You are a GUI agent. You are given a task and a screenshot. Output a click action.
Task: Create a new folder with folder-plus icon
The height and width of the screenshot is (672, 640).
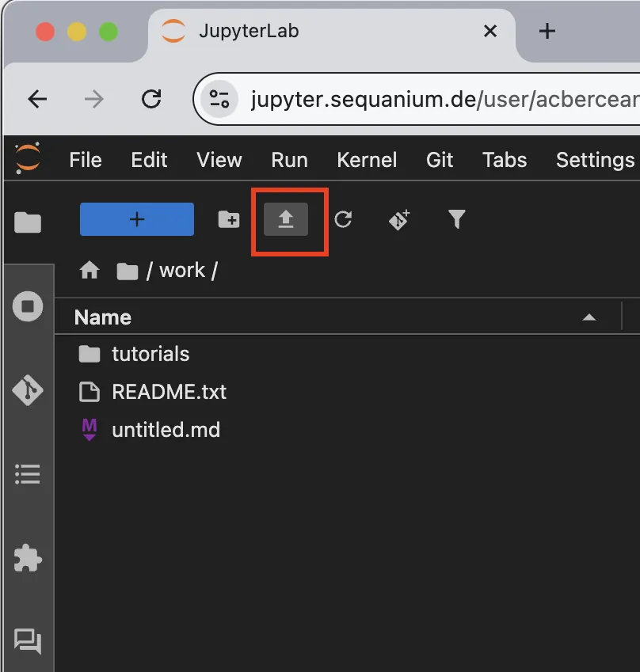point(229,219)
